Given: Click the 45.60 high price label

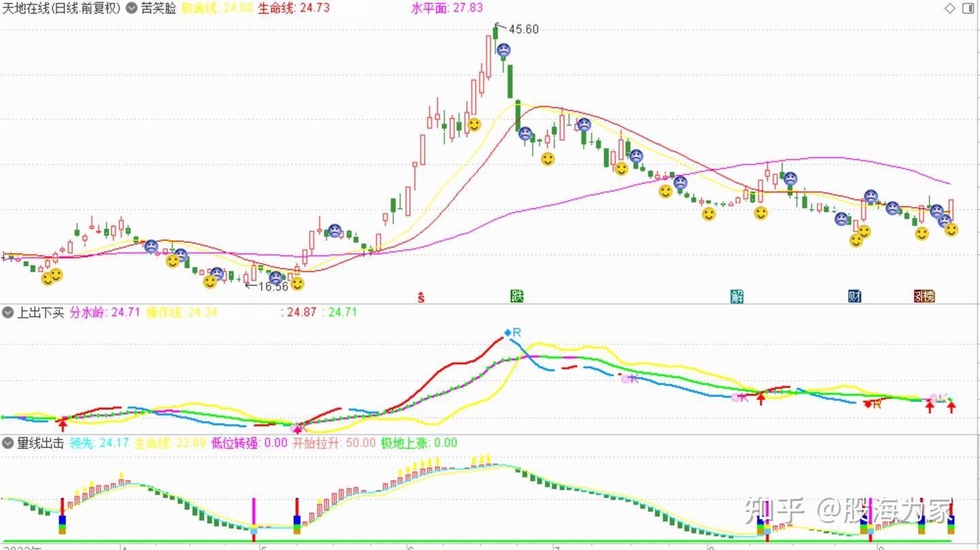Looking at the screenshot, I should click(523, 29).
